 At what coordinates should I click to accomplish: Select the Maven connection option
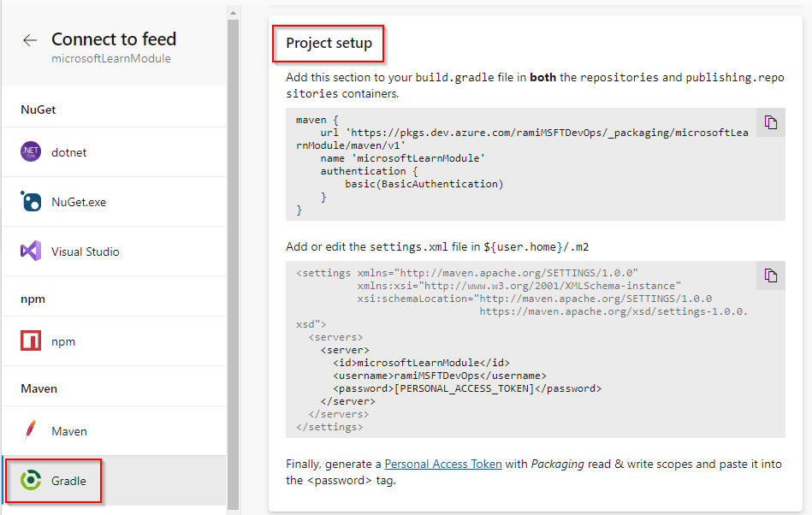[x=69, y=431]
